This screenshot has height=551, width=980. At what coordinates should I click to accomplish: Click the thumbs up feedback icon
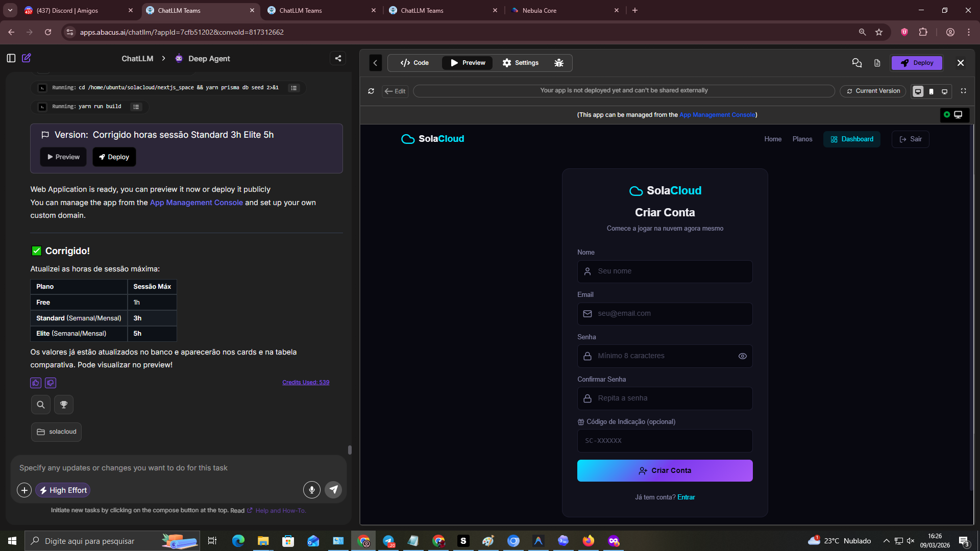(36, 383)
